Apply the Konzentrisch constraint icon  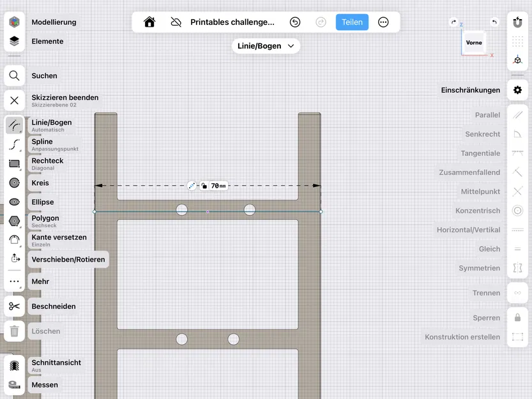517,211
